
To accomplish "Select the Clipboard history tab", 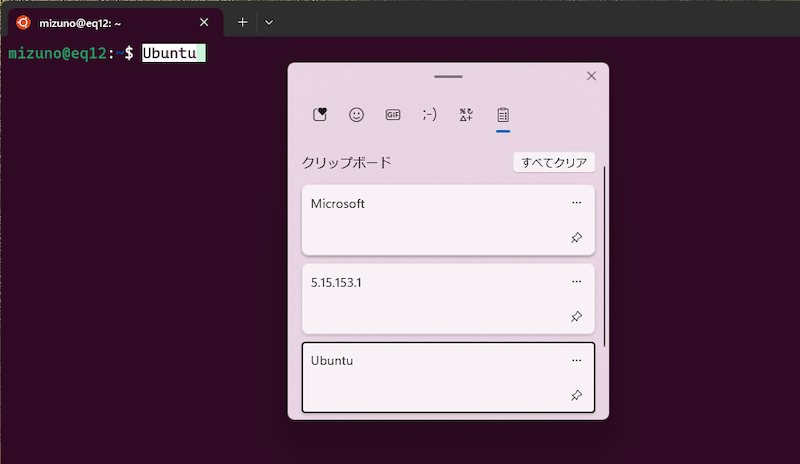I will click(x=503, y=114).
